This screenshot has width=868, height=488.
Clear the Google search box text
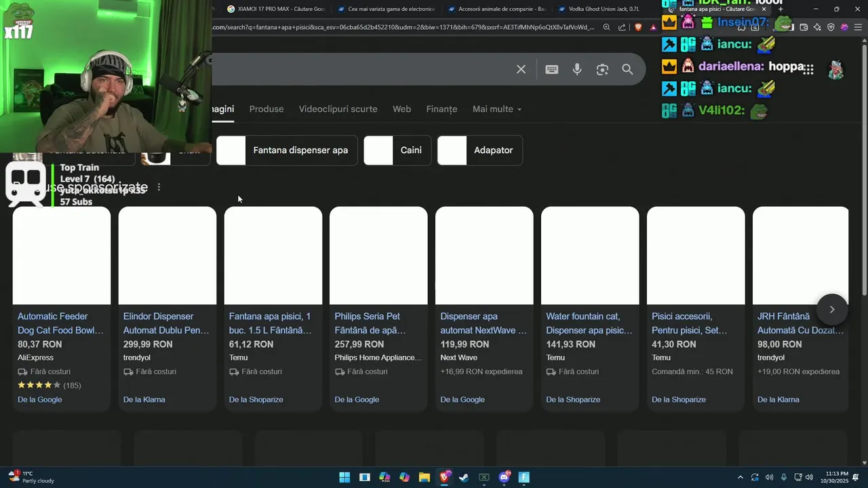click(521, 69)
